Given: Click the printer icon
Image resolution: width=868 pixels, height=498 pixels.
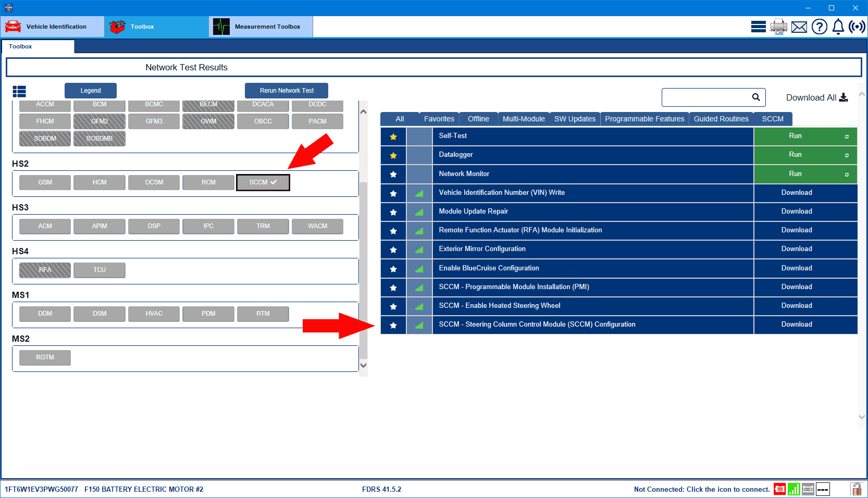Looking at the screenshot, I should (779, 27).
